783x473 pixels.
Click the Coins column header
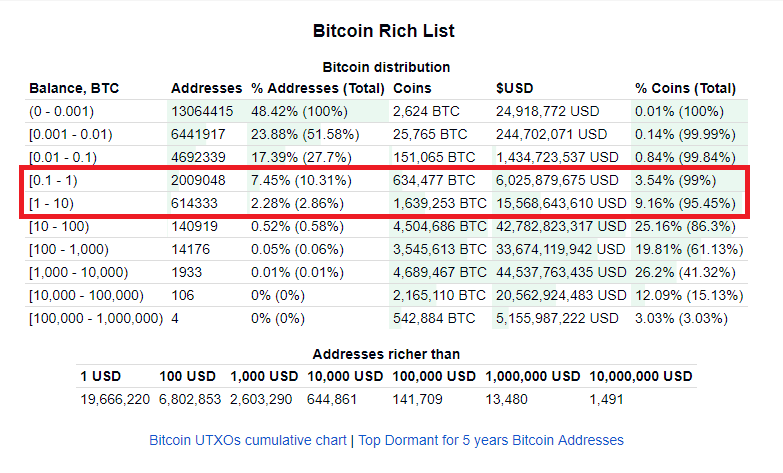(412, 88)
